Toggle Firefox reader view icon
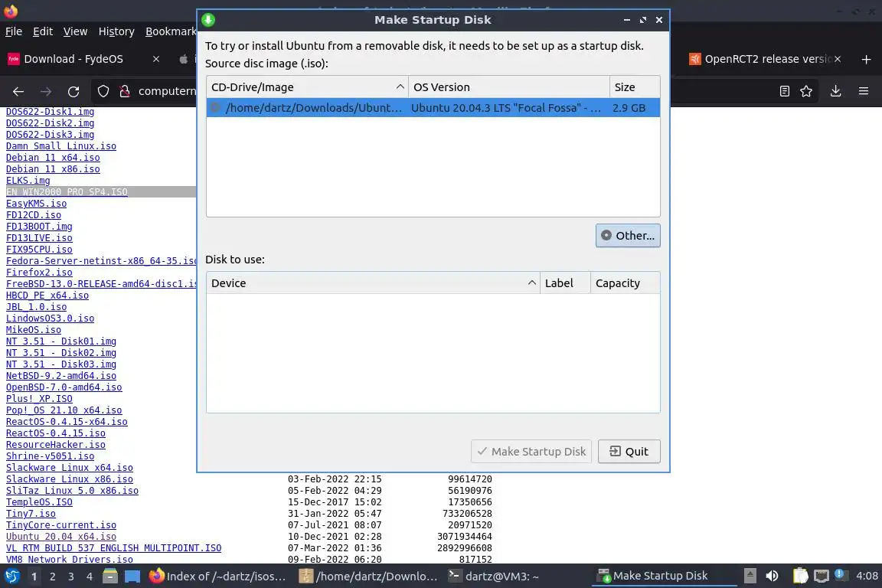This screenshot has height=588, width=882. [785, 91]
